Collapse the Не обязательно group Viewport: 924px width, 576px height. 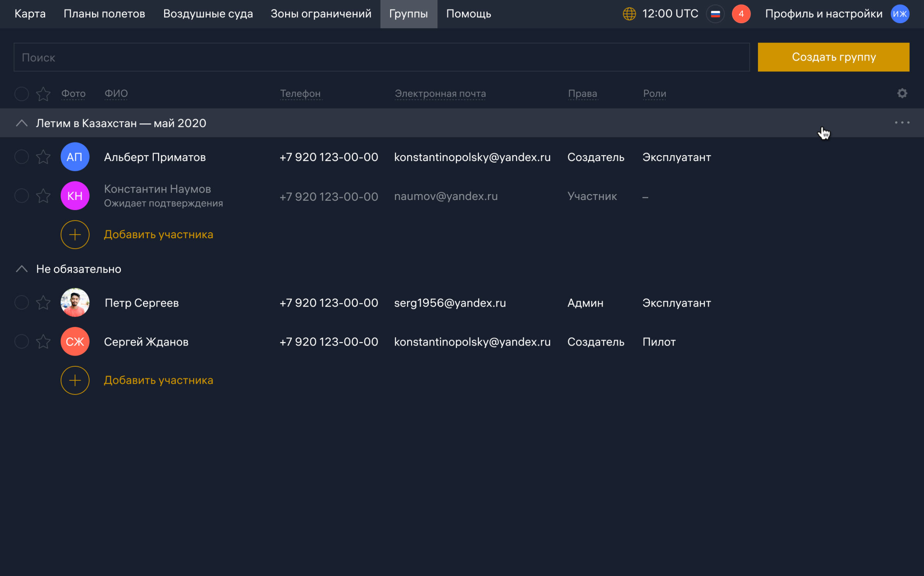tap(22, 269)
